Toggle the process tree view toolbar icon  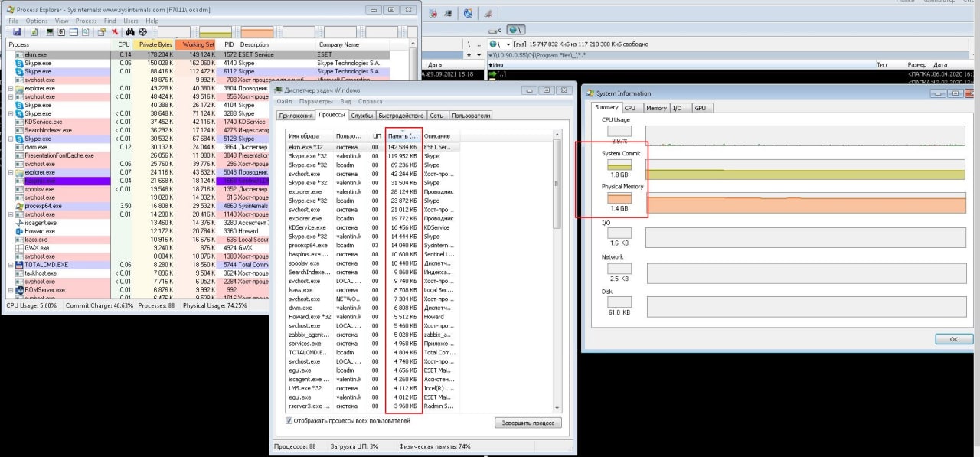[61, 31]
